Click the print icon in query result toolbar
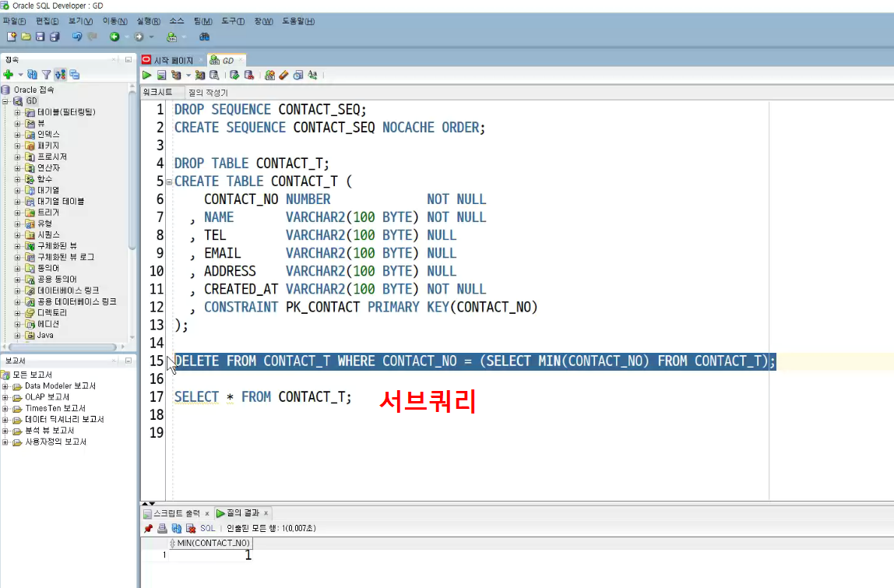The width and height of the screenshot is (894, 588). pos(162,528)
